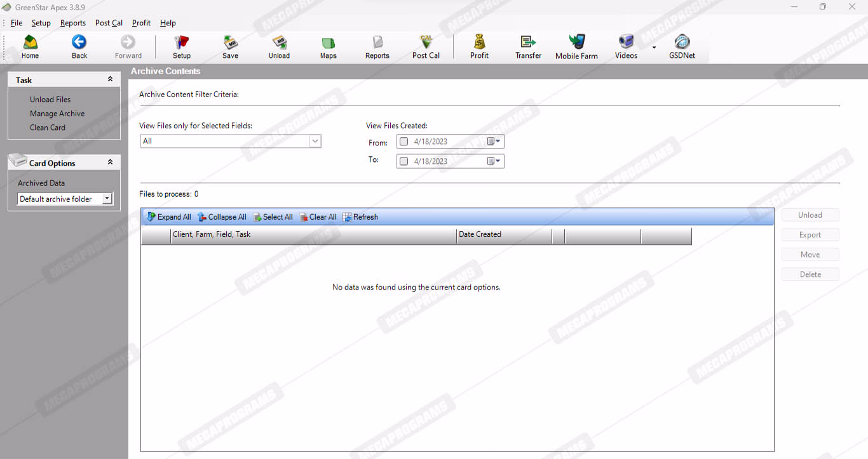Viewport: 868px width, 459px height.
Task: Expand toolbar overflow arrow next to Videos
Action: point(654,47)
